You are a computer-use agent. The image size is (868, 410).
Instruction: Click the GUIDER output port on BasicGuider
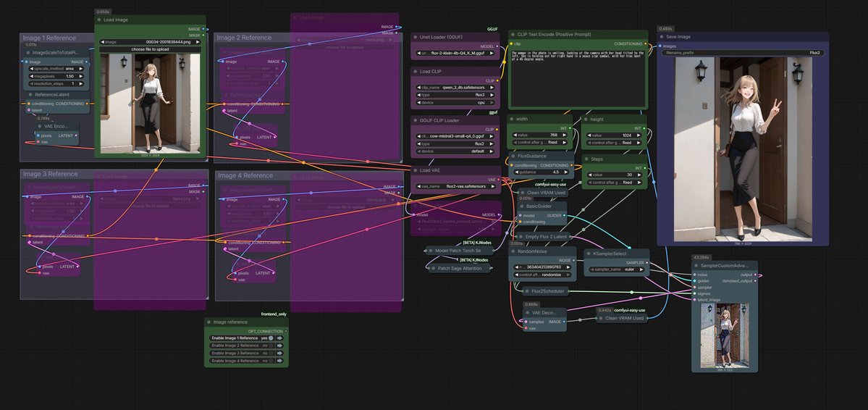565,216
